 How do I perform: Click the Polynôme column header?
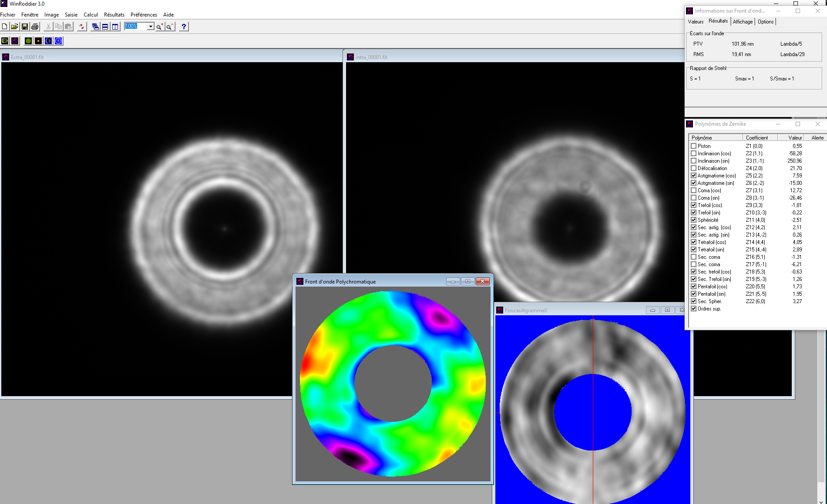716,138
